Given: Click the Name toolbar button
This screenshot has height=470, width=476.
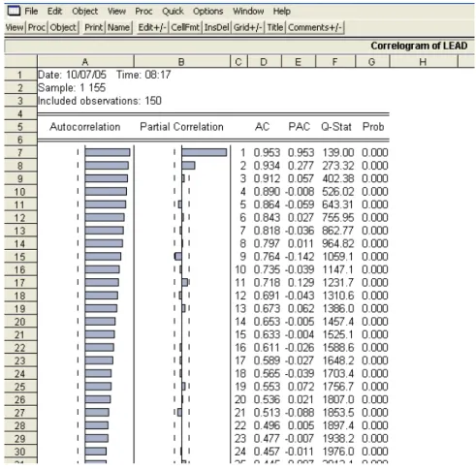Looking at the screenshot, I should click(x=118, y=27).
